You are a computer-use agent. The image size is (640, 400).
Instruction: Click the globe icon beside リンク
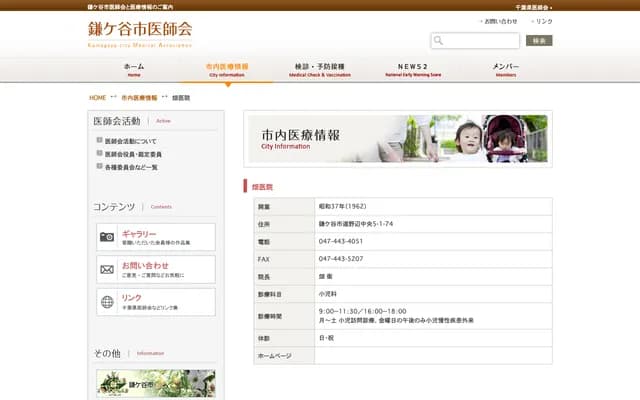[x=107, y=301]
